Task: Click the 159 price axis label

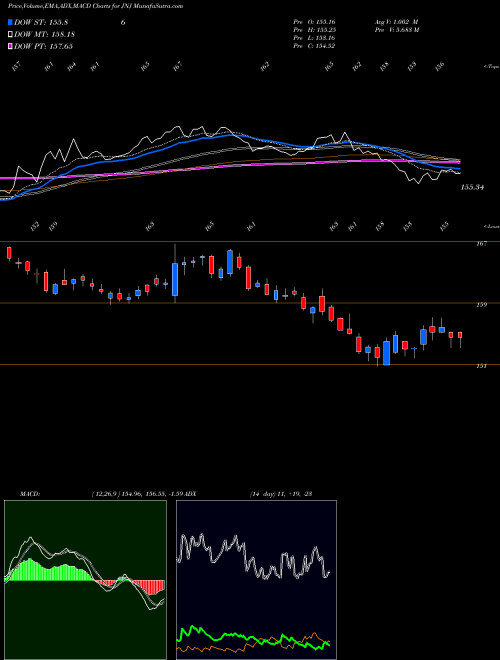Action: pyautogui.click(x=482, y=305)
